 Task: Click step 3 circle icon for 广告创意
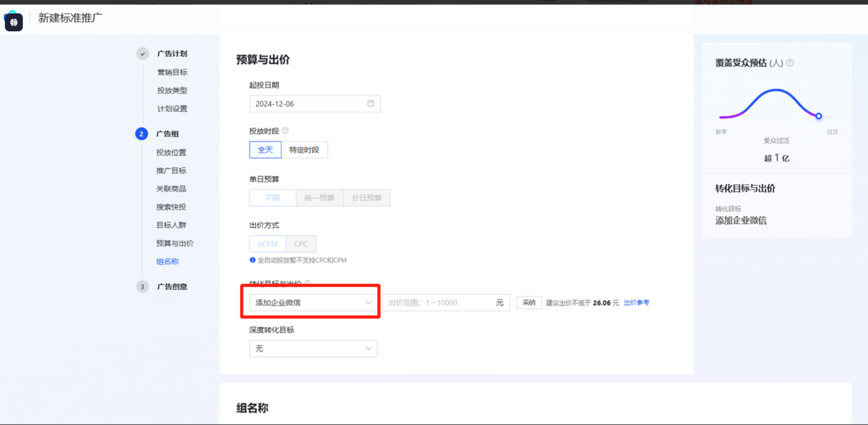tap(142, 287)
